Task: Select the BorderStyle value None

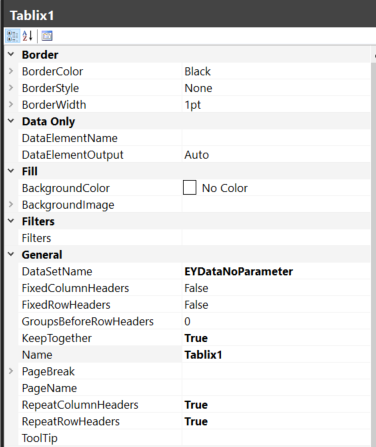Action: (x=198, y=88)
